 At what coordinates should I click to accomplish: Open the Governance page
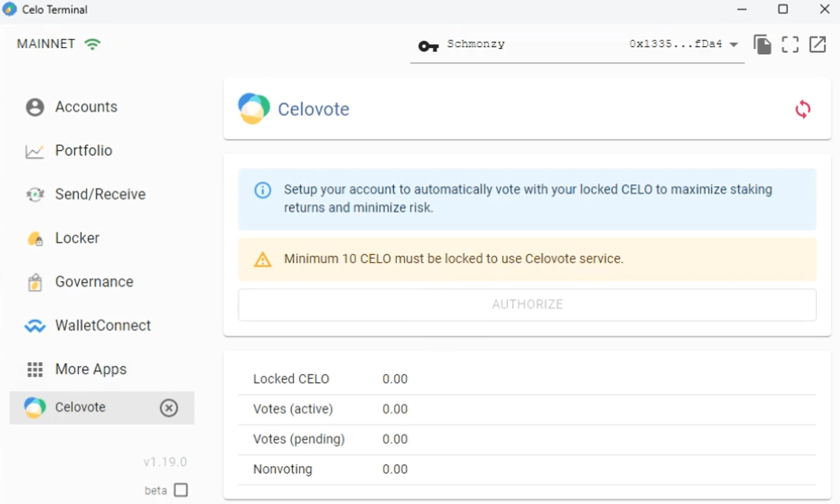pyautogui.click(x=102, y=282)
